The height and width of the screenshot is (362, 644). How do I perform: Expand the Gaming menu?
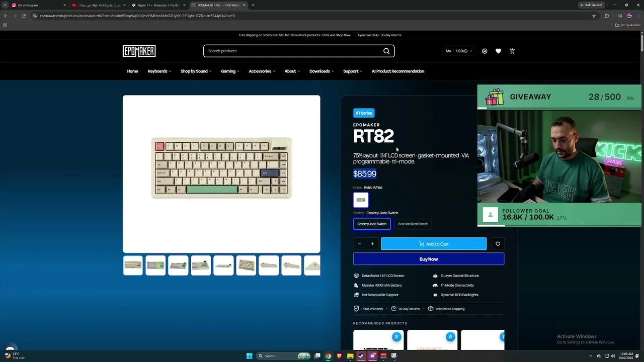click(x=230, y=71)
